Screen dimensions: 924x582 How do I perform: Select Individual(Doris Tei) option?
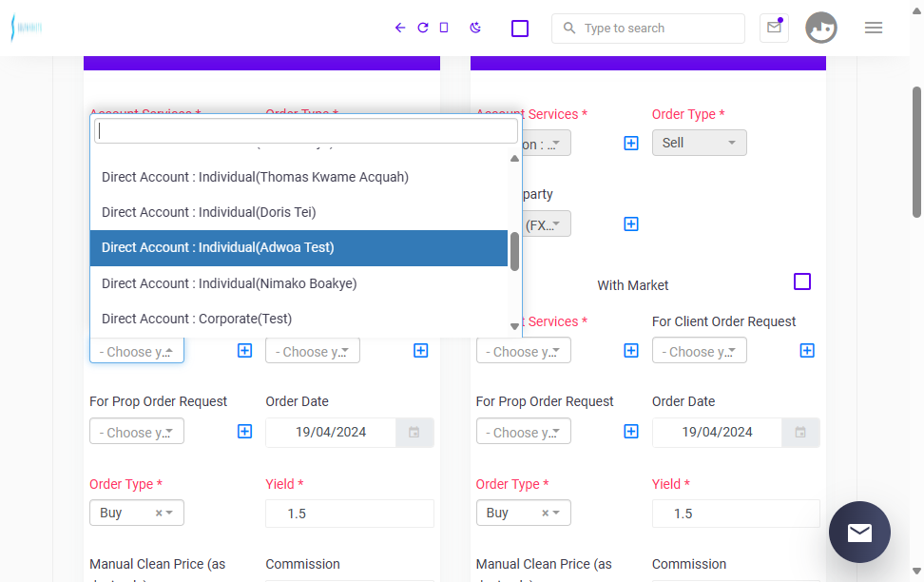click(x=298, y=212)
